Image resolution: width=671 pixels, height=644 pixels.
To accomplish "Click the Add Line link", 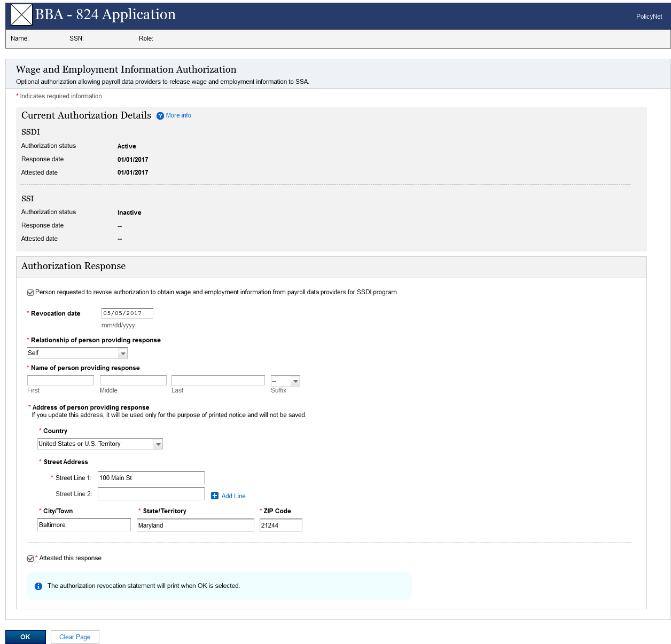I will click(233, 496).
